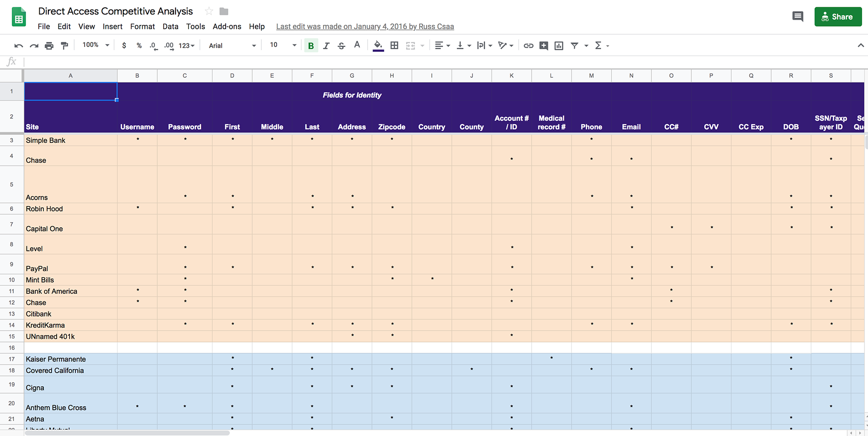Screen dimensions: 868x436
Task: Open text rotation dropdown
Action: coord(505,46)
